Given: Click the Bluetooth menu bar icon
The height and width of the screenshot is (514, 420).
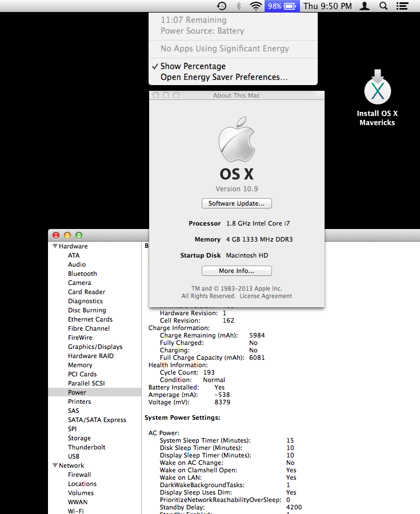Looking at the screenshot, I should pyautogui.click(x=239, y=6).
